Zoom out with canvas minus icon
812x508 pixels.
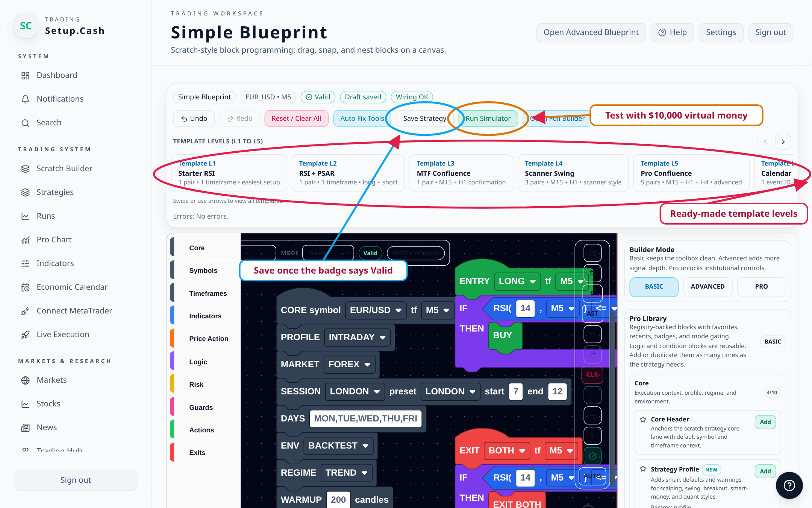(592, 415)
